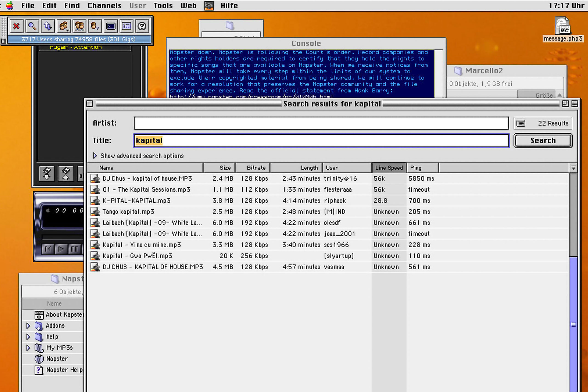Click the search results vertical scrollbar thumb
588x392 pixels.
(x=574, y=324)
